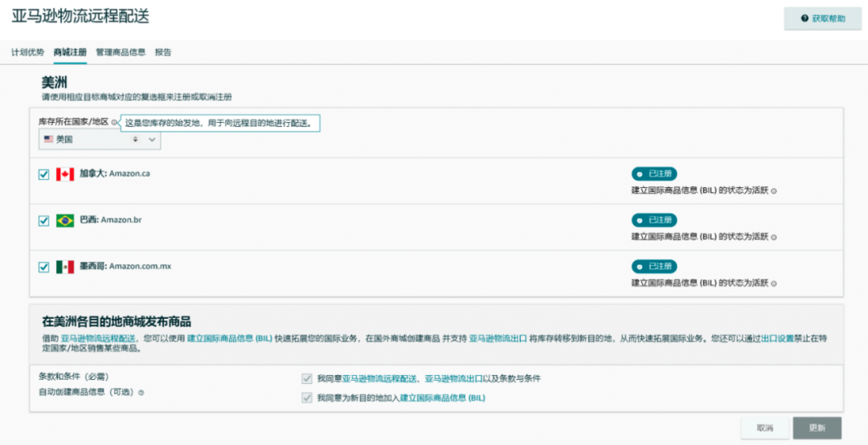Click the Canada flag icon
This screenshot has width=868, height=445.
[x=65, y=174]
